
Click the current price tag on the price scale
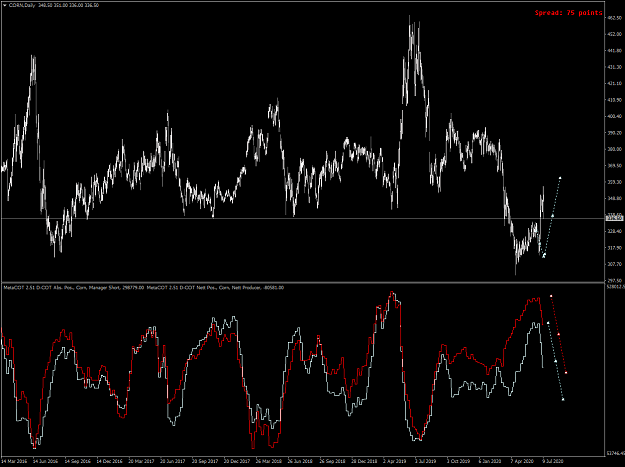coord(614,218)
